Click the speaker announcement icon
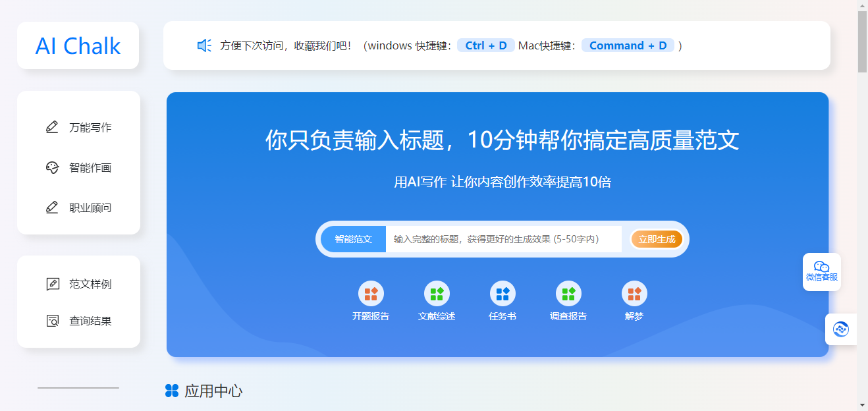The image size is (868, 411). coord(204,45)
